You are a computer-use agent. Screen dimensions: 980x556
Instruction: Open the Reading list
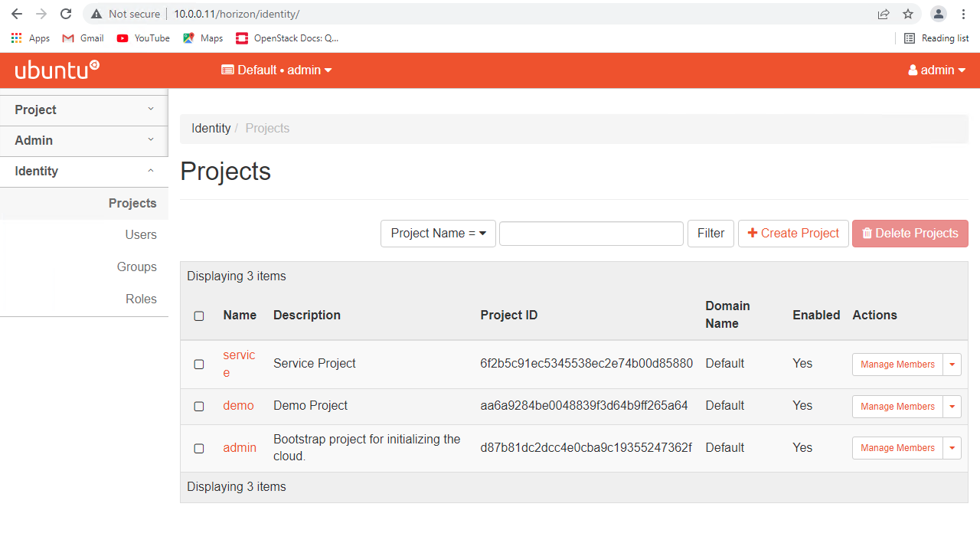coord(936,38)
